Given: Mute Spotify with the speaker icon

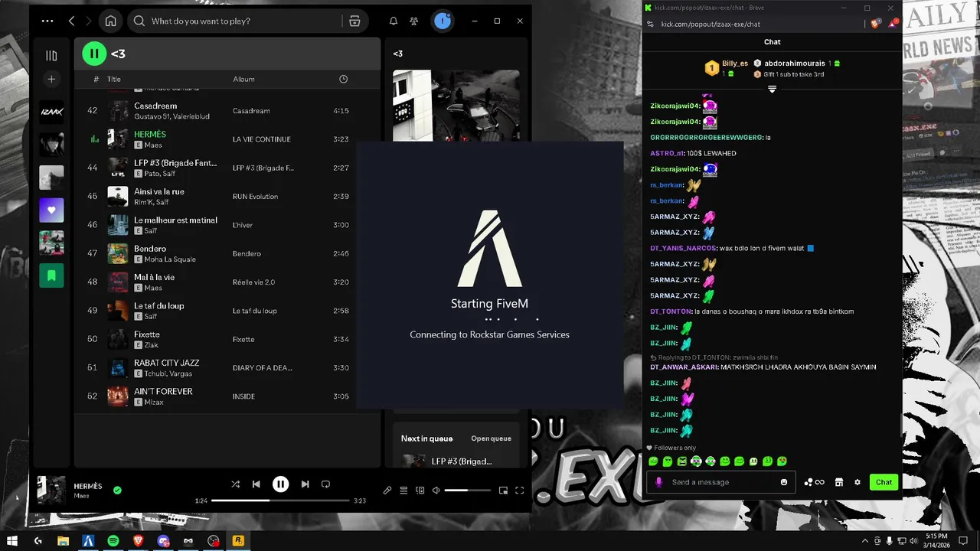Looking at the screenshot, I should (x=436, y=491).
